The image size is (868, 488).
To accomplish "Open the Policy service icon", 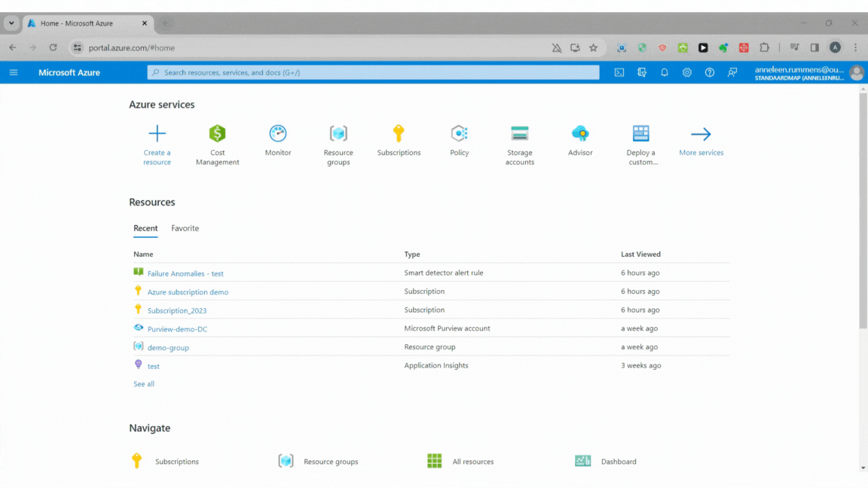I will [460, 133].
